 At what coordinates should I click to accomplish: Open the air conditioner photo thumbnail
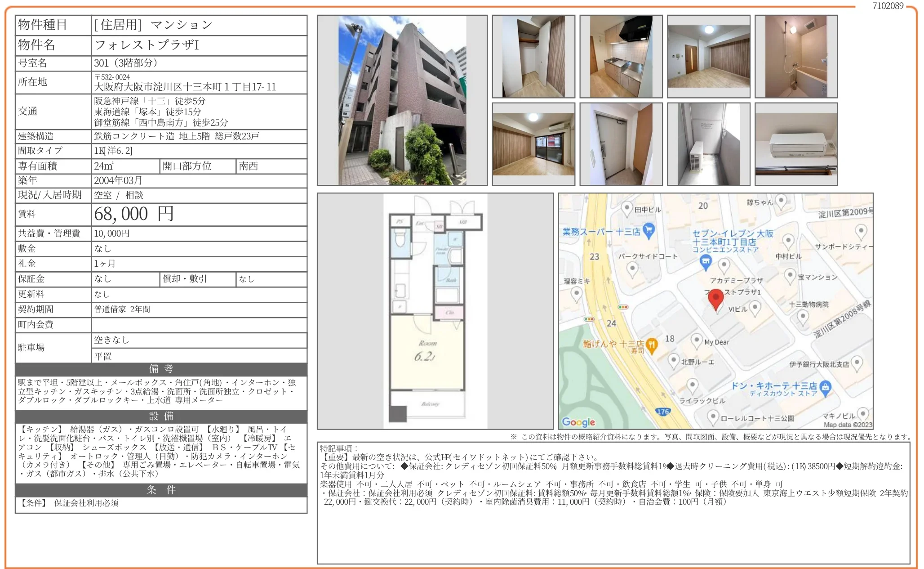click(796, 144)
